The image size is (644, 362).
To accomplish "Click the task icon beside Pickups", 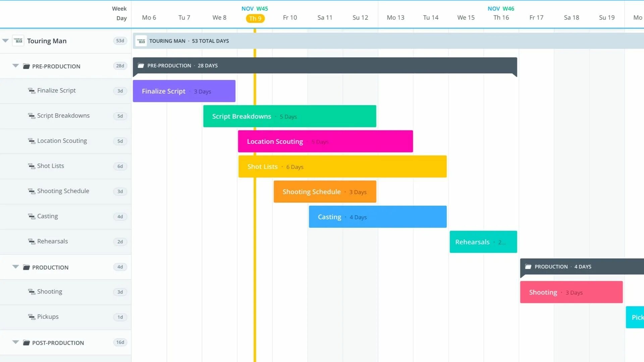I will point(32,317).
